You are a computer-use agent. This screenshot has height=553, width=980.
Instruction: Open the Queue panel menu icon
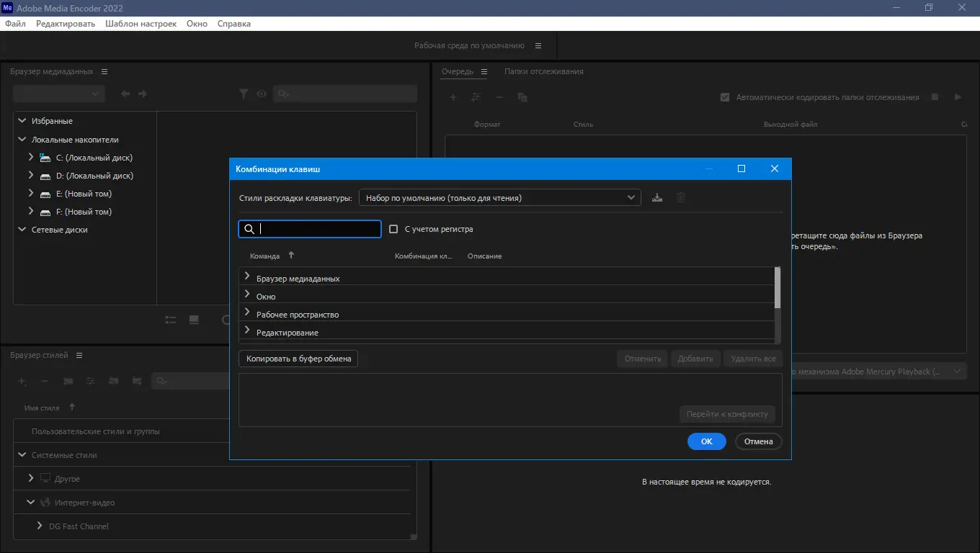[484, 71]
